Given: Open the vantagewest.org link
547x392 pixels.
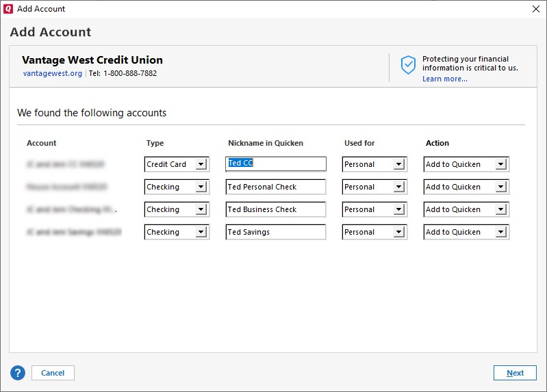Looking at the screenshot, I should pyautogui.click(x=52, y=73).
